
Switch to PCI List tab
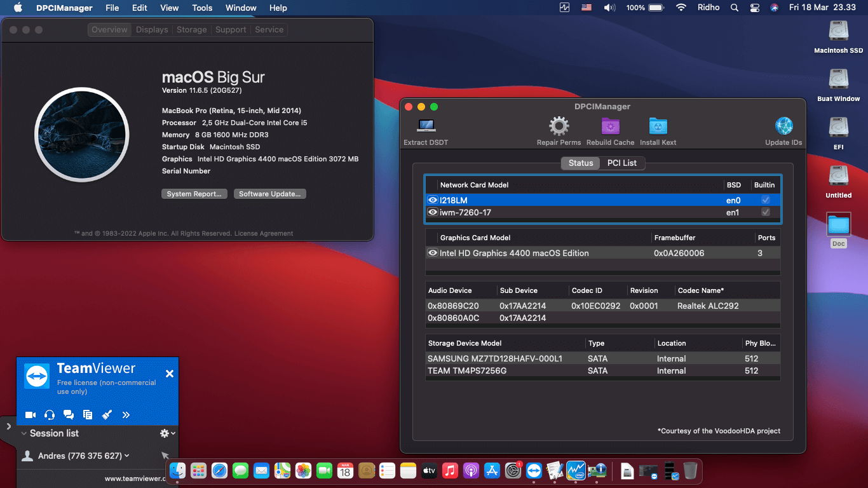[x=621, y=163]
